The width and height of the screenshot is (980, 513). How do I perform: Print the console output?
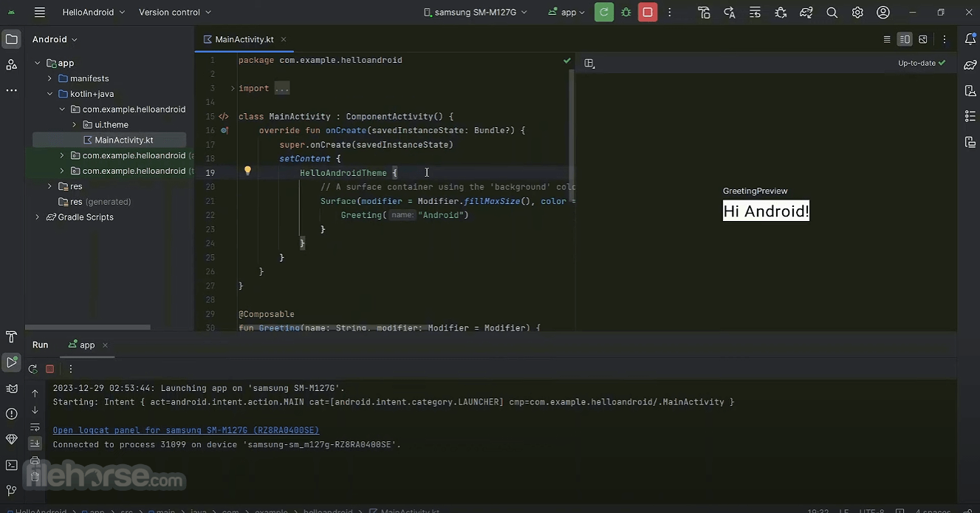tap(35, 461)
